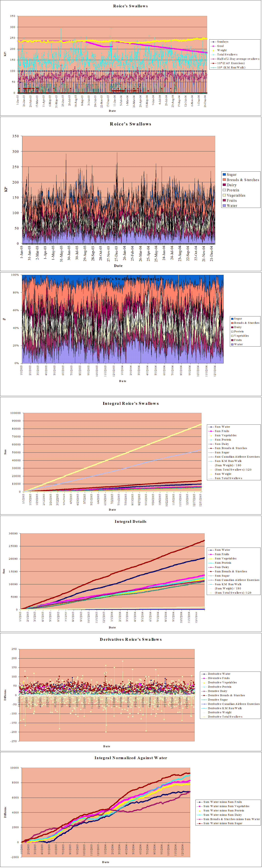Screen dimensions: 262x868
Task: Select the 'Derivative Total Swallows' legend entry
Action: [225, 717]
